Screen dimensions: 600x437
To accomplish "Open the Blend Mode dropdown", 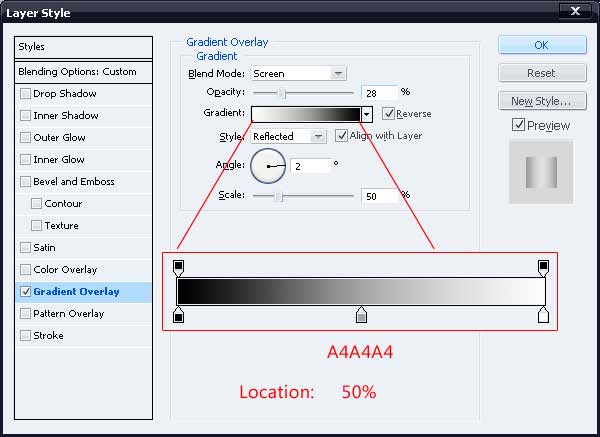I will coord(297,73).
